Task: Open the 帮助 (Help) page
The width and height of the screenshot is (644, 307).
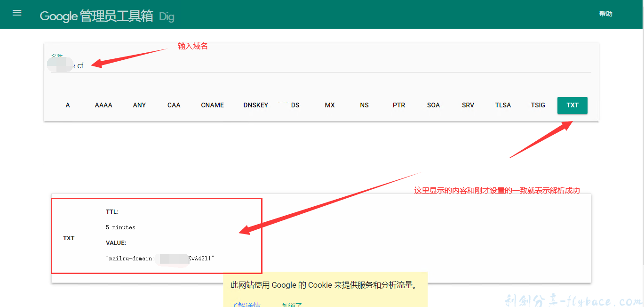Action: [606, 14]
